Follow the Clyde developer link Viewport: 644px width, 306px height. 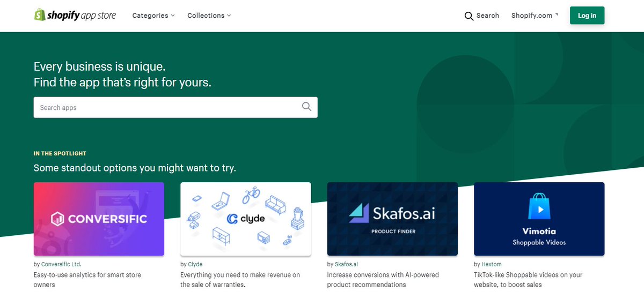click(x=195, y=264)
